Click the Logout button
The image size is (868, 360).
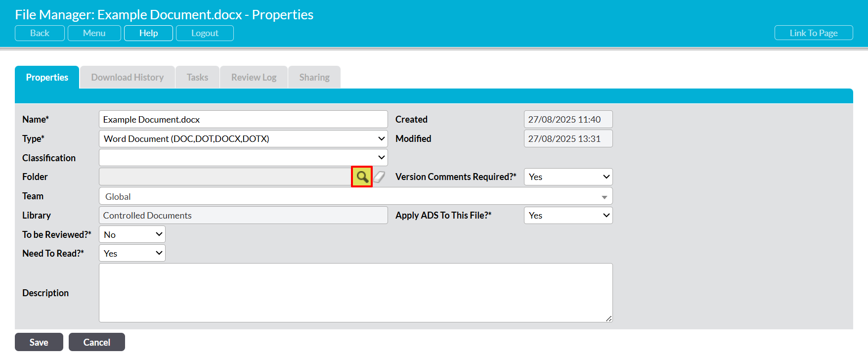pyautogui.click(x=205, y=33)
